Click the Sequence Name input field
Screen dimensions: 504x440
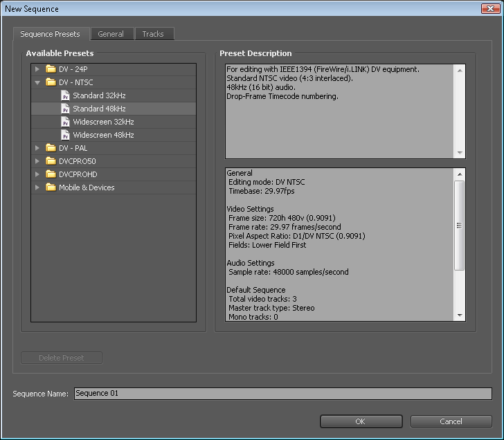click(x=283, y=394)
